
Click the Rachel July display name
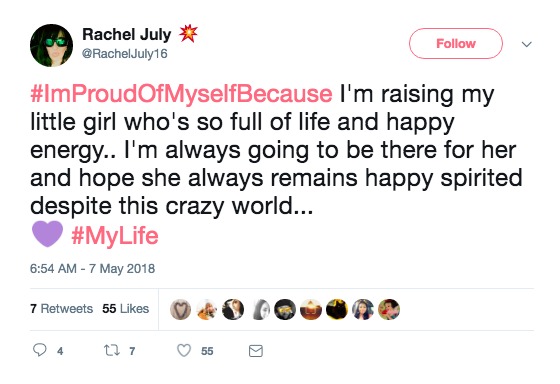[x=127, y=34]
